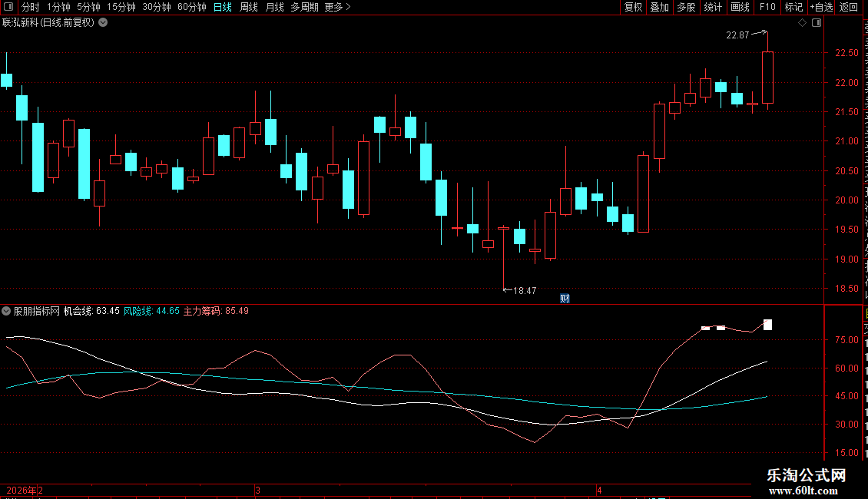Image resolution: width=868 pixels, height=499 pixels.
Task: Switch to 分时 intraday view
Action: tap(31, 7)
